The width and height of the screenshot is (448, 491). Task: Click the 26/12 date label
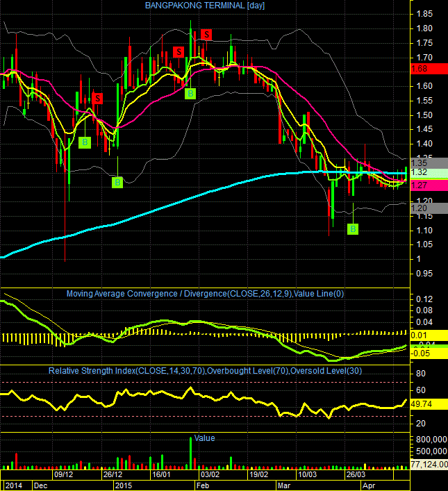coord(113,474)
